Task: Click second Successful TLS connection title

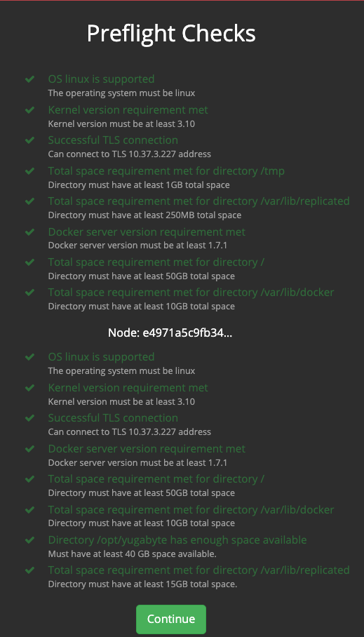Action: pyautogui.click(x=113, y=418)
